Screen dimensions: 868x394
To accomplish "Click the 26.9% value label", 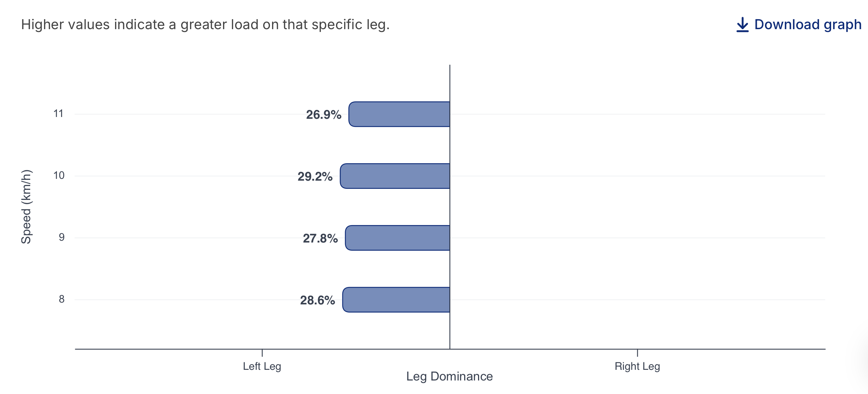I will click(x=324, y=115).
